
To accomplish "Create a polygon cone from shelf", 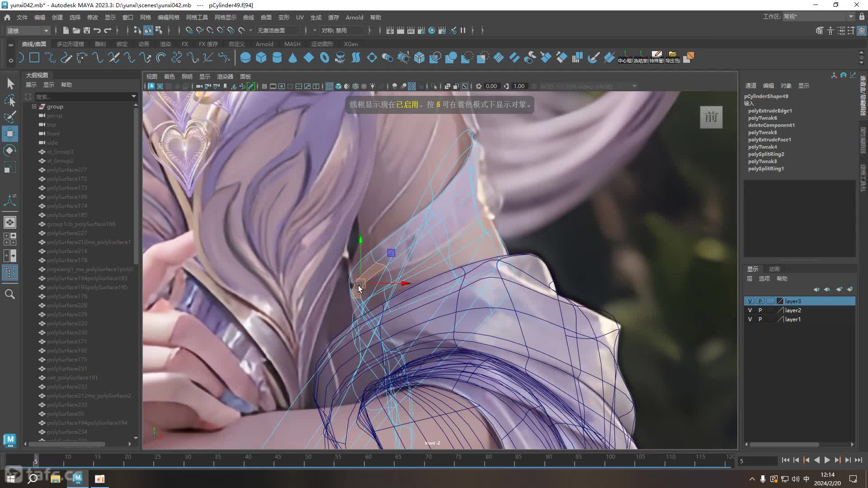I will 293,58.
